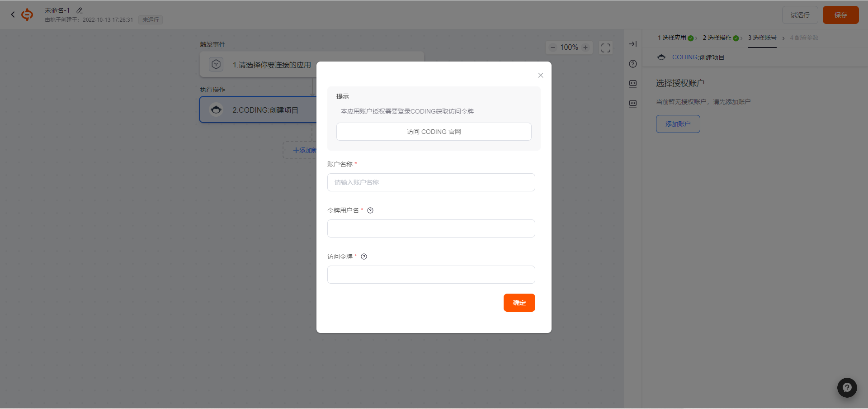Click the pencil icon to rename 未命名-1
This screenshot has height=409, width=868.
[80, 10]
